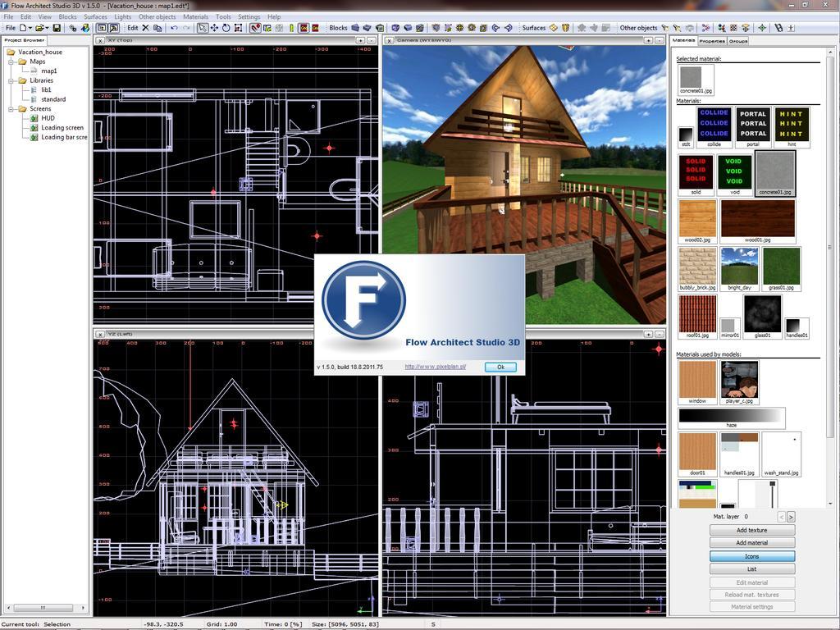Viewport: 840px width, 630px height.
Task: Collapse the Screens tree node
Action: (11, 109)
